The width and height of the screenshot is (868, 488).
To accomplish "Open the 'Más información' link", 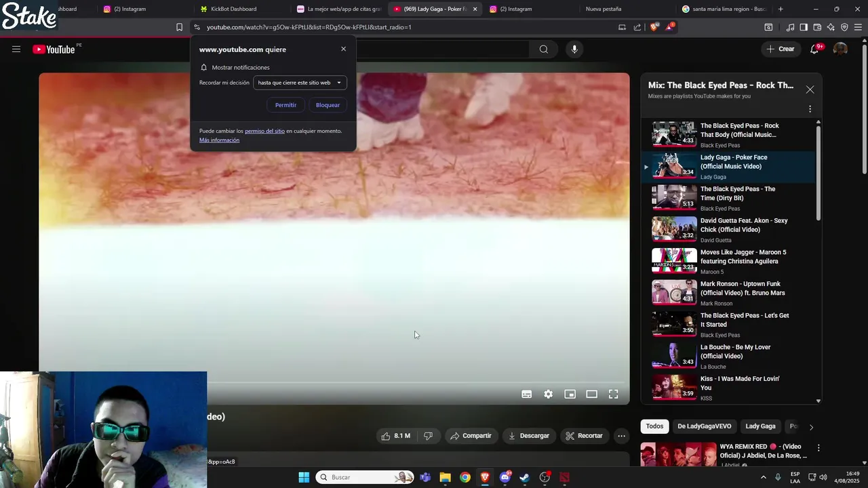I will (x=219, y=140).
